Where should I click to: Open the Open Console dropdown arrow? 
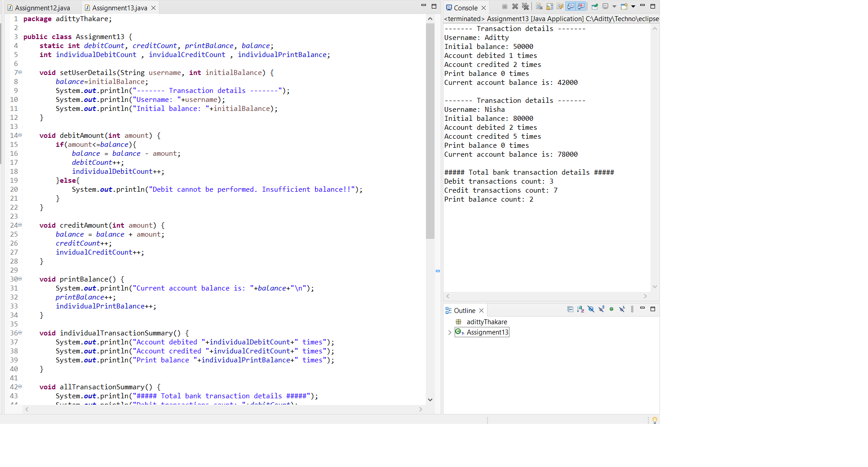click(634, 6)
